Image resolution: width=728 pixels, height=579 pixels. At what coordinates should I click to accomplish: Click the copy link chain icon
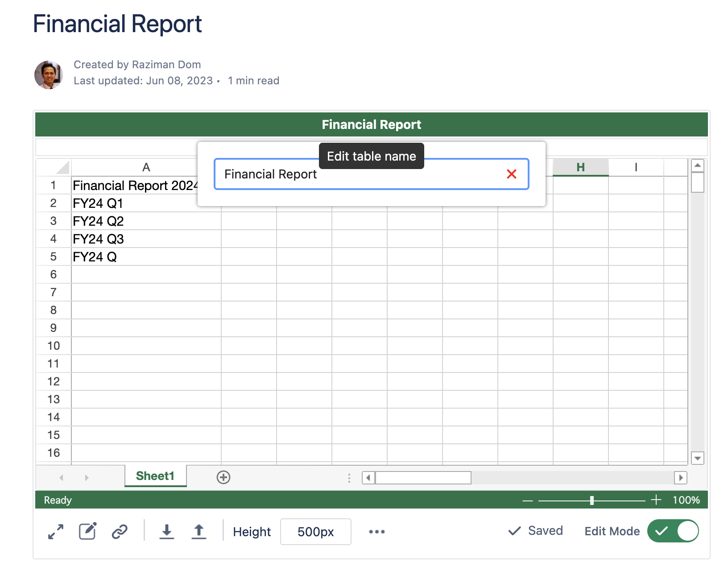click(120, 531)
